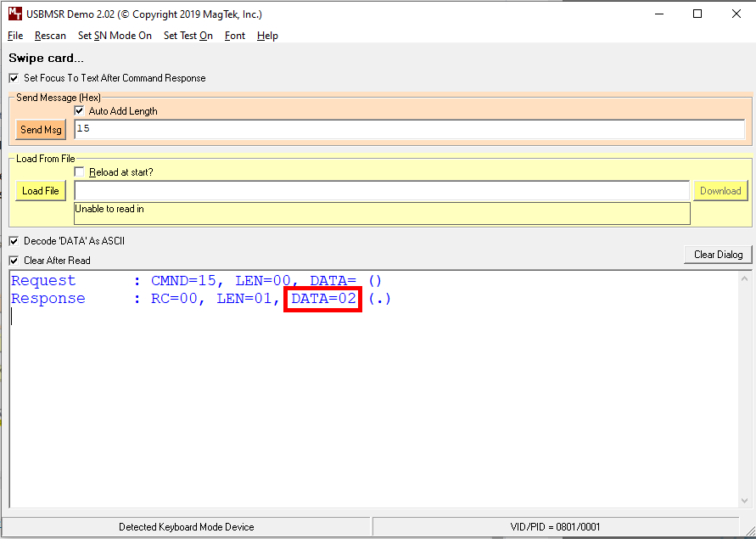Select Set SN Mode On menu item
Image resolution: width=756 pixels, height=539 pixels.
click(x=115, y=36)
